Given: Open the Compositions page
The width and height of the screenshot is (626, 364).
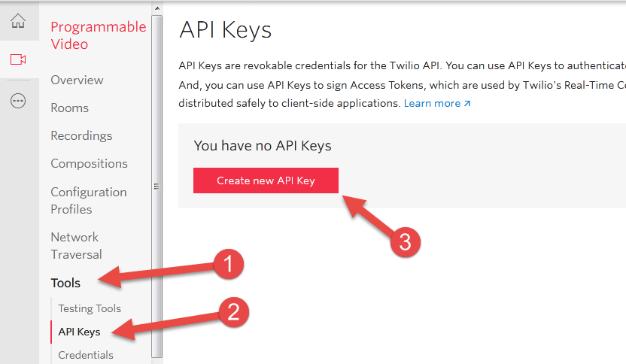Looking at the screenshot, I should click(89, 163).
